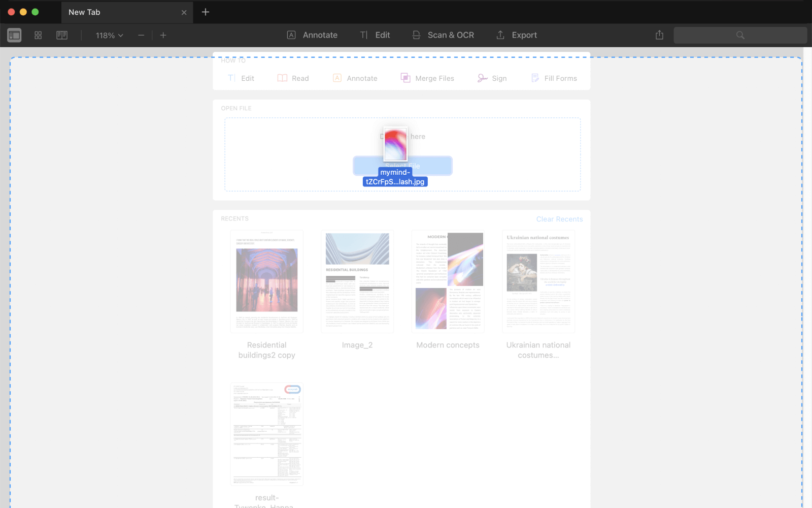The height and width of the screenshot is (508, 812).
Task: Toggle two-page reading layout icon
Action: click(62, 35)
